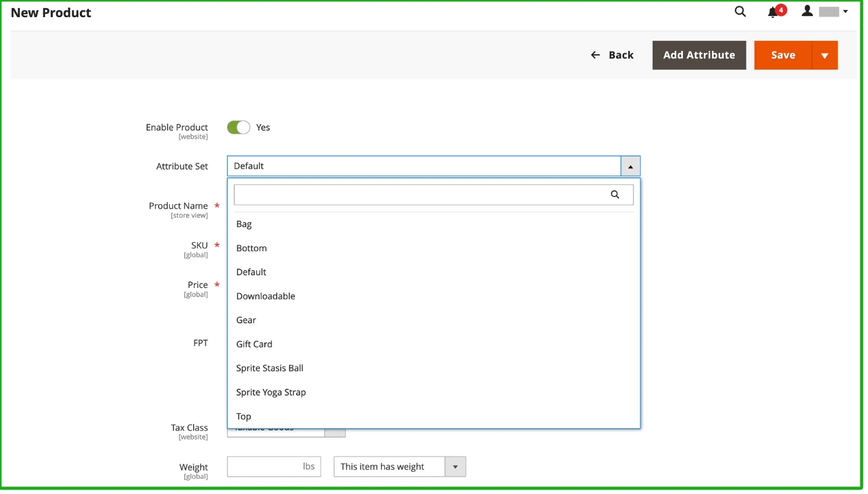Choose Bottom attribute set option
Viewport: 868px width, 494px height.
(x=251, y=249)
